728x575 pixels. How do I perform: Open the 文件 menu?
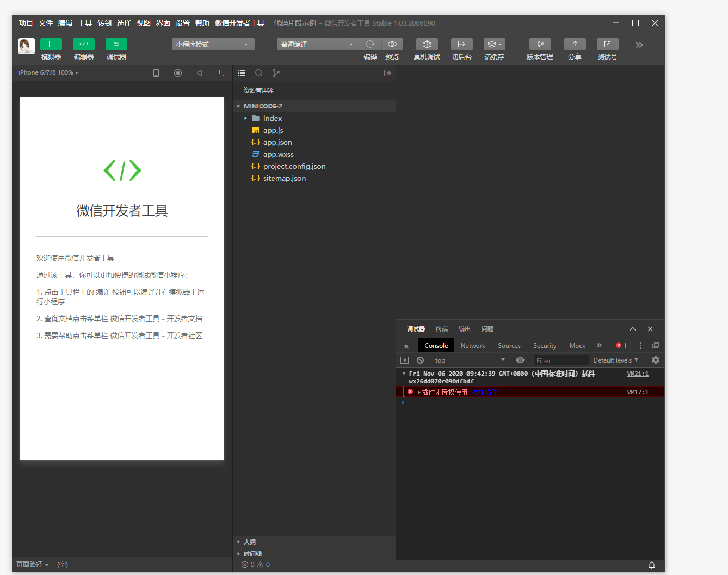(x=46, y=23)
